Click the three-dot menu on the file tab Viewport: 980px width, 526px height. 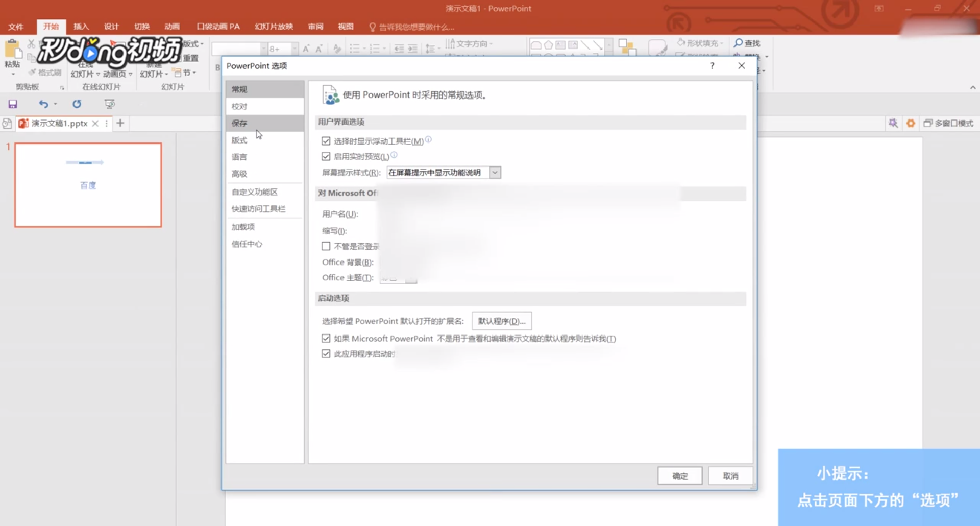click(x=107, y=123)
